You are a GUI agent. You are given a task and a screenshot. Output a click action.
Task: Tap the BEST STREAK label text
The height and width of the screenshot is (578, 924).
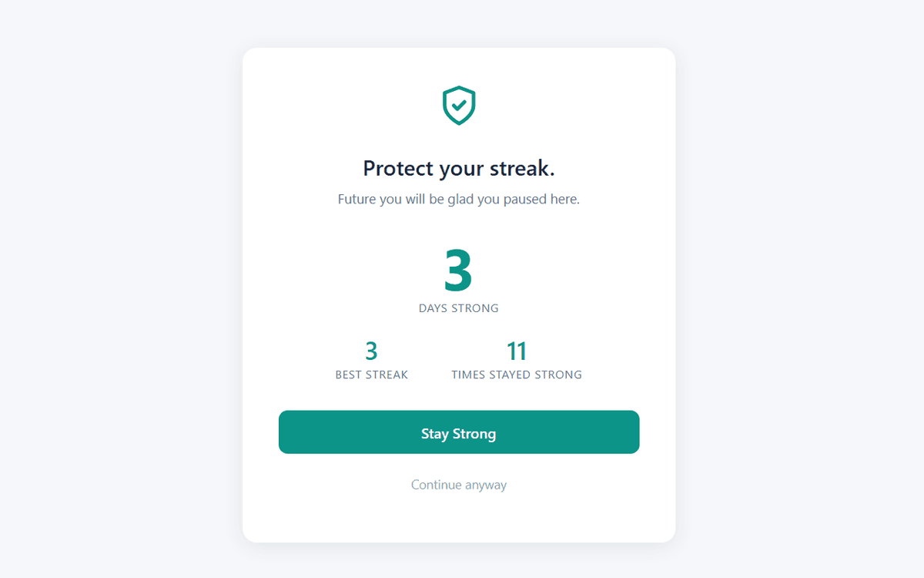(x=372, y=375)
